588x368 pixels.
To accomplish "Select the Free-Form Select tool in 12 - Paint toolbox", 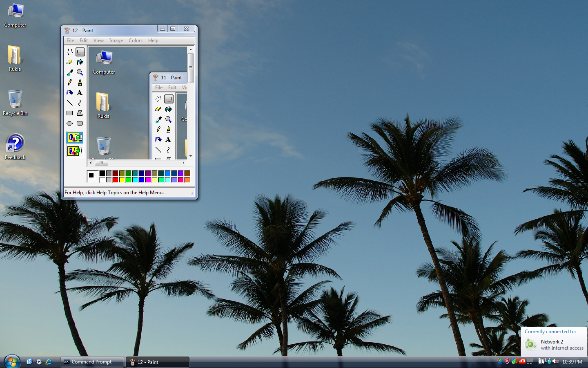I will point(70,52).
